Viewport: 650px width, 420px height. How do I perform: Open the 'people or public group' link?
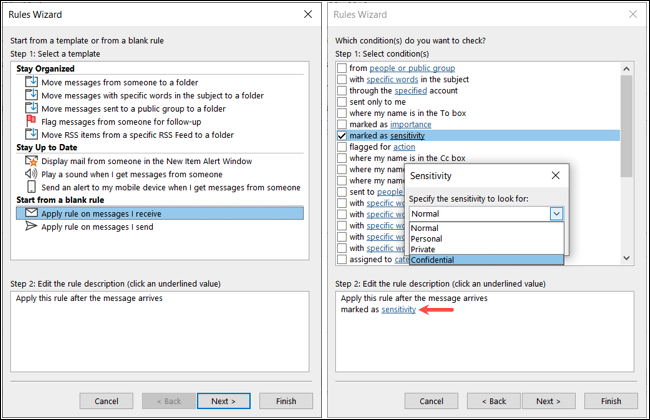coord(412,68)
